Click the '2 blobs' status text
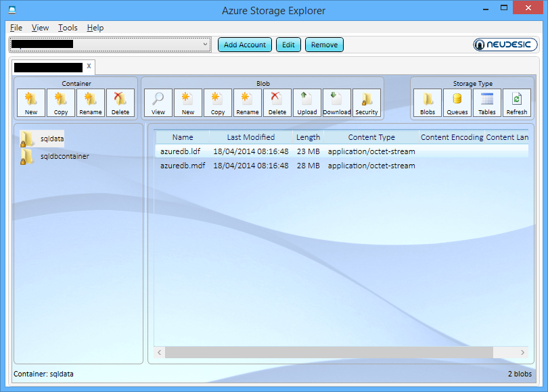The height and width of the screenshot is (392, 548). [x=520, y=374]
